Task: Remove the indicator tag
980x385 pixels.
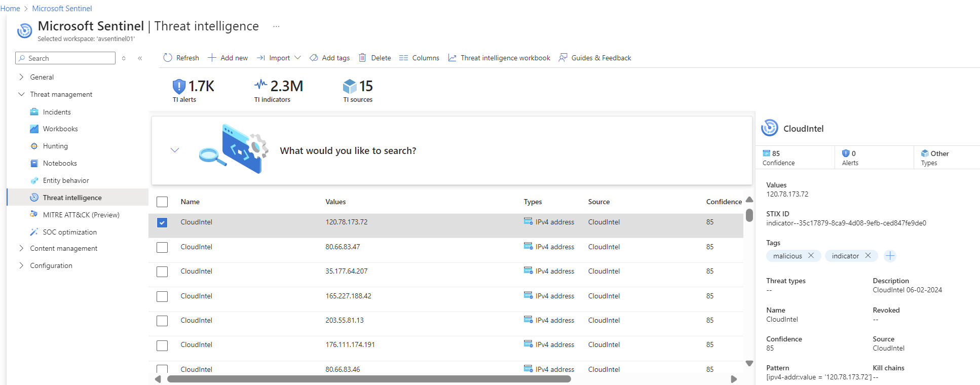Action: tap(868, 256)
